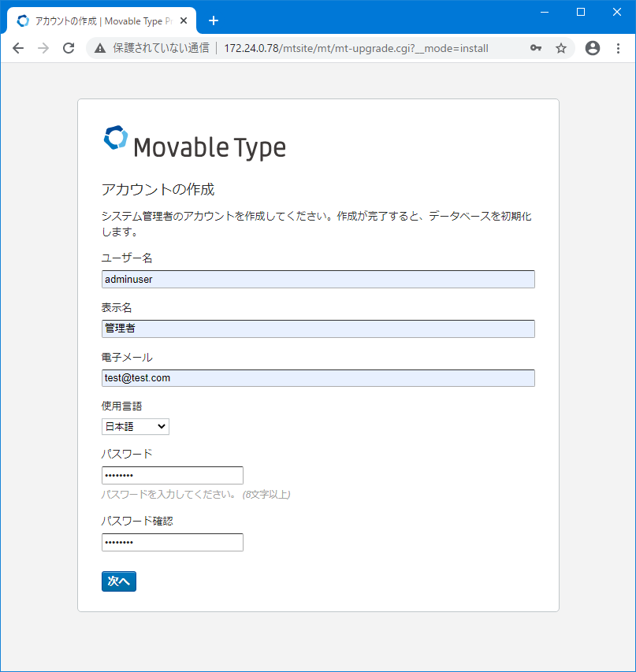Select the アカウントの作成 browser tab
Image resolution: width=636 pixels, height=672 pixels.
(102, 20)
